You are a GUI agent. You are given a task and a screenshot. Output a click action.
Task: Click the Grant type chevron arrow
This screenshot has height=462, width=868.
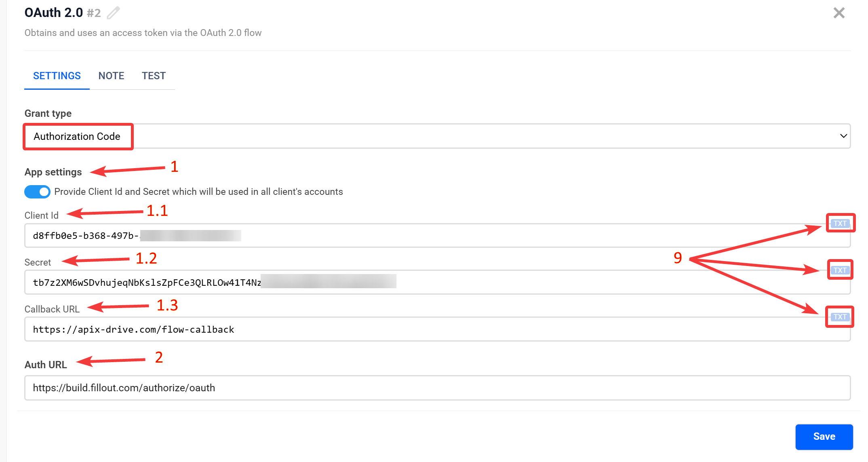843,136
